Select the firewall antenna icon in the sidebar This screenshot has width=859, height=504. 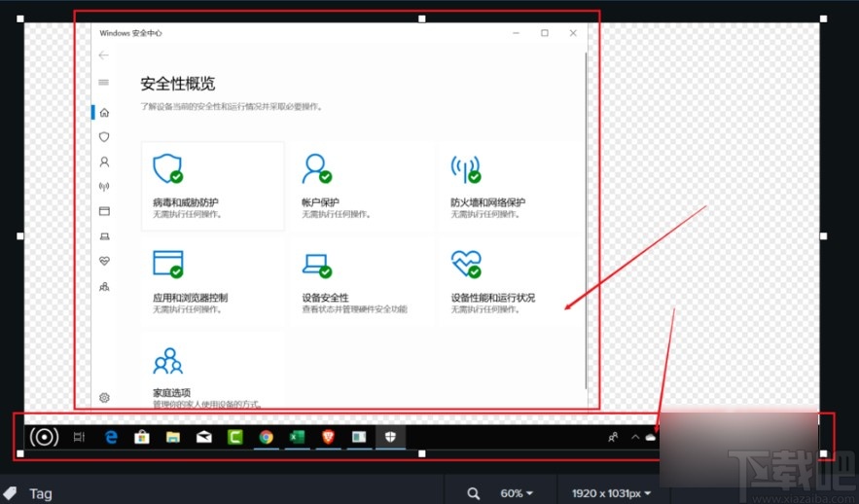click(x=104, y=186)
